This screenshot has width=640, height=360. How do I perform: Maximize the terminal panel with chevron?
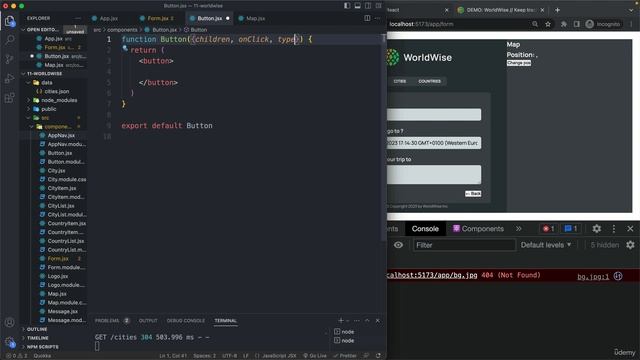pos(367,321)
